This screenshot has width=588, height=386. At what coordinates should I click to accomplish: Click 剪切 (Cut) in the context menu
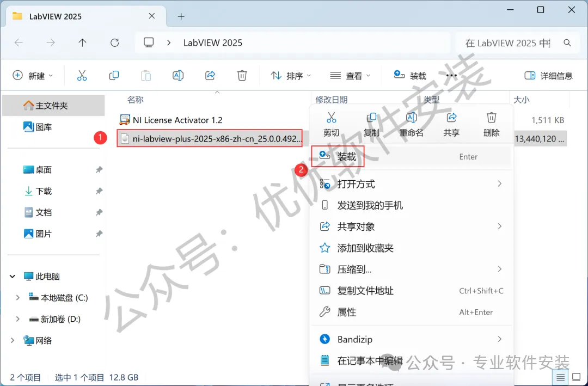[x=332, y=125]
